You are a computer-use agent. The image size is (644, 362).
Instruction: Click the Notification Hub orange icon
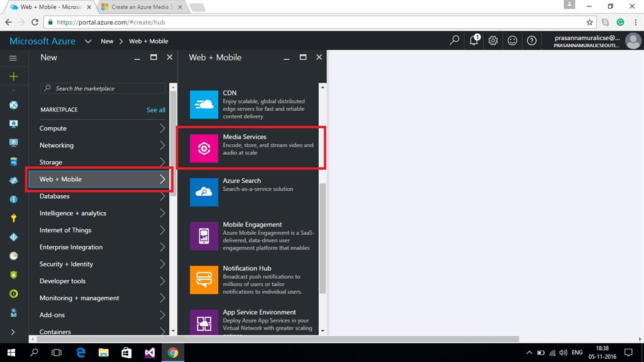204,280
